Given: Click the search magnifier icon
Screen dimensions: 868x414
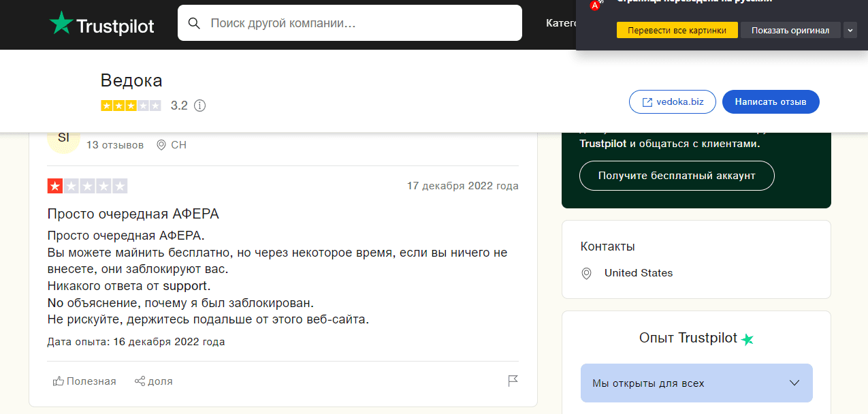Looking at the screenshot, I should tap(194, 23).
